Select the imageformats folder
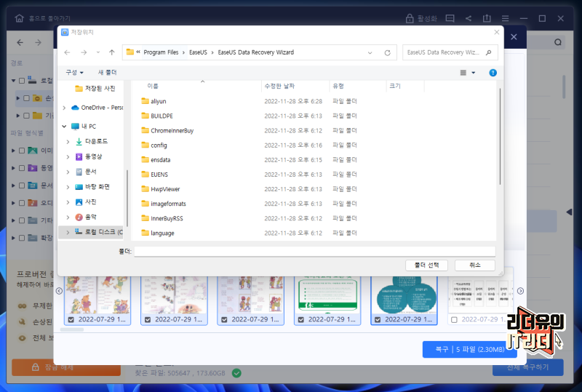 [168, 204]
